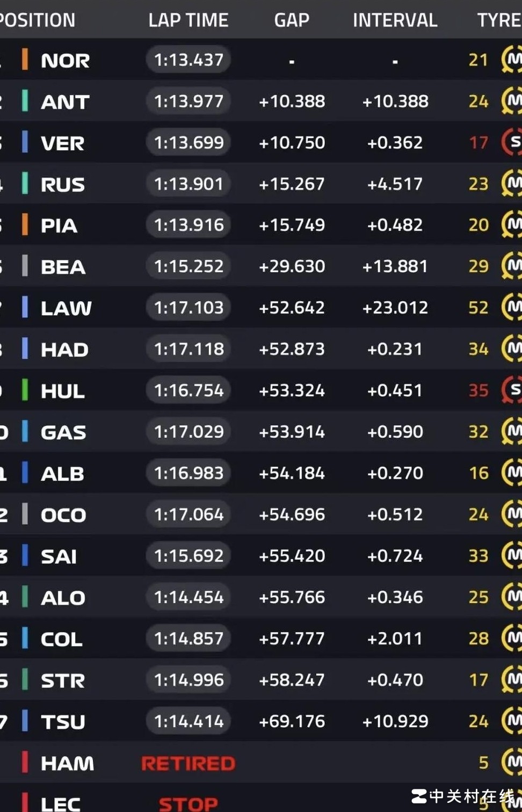
Task: Click ANT's 1:13.977 lap time pill
Action: click(x=189, y=101)
